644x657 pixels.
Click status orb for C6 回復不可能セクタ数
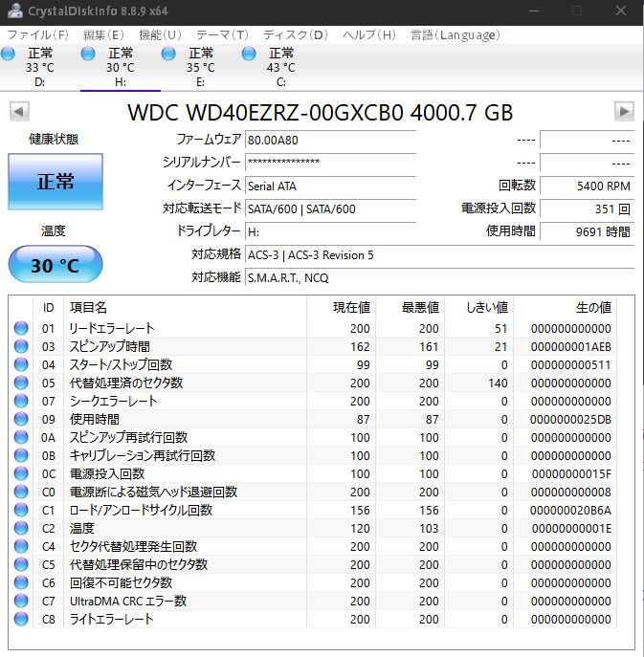click(21, 582)
